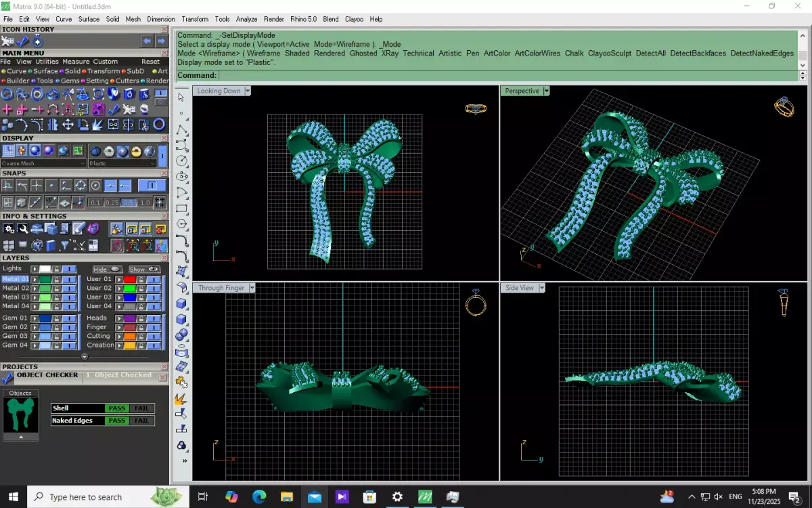Toggle visibility bar for Cutting layer
This screenshot has height=508, width=812.
[154, 337]
